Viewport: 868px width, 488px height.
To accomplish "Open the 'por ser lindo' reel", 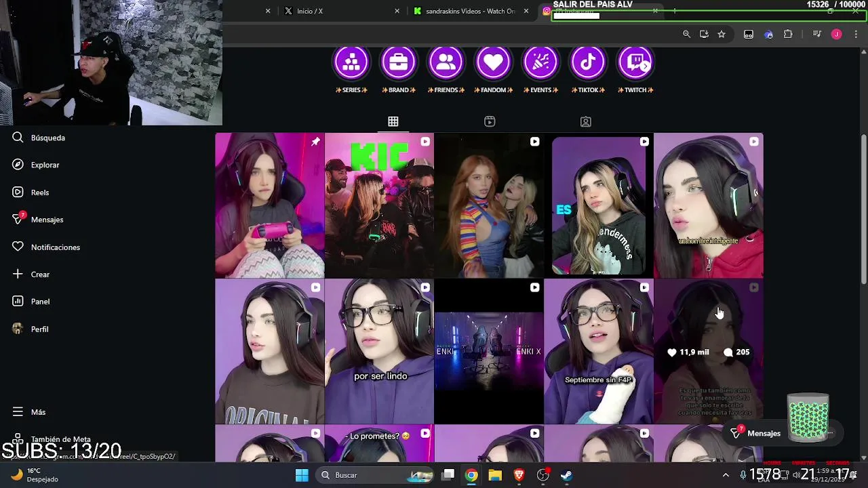I will point(380,352).
